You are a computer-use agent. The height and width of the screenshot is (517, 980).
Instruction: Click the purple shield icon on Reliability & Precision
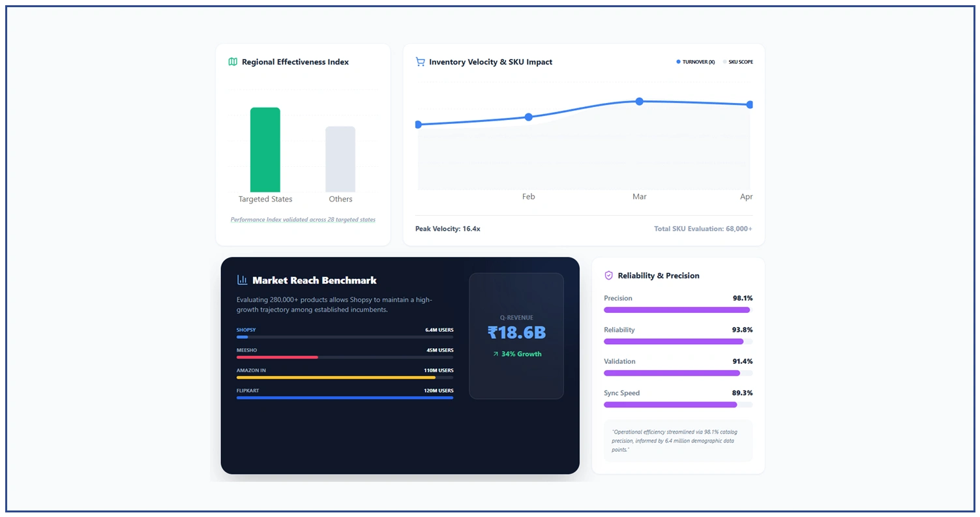point(608,275)
